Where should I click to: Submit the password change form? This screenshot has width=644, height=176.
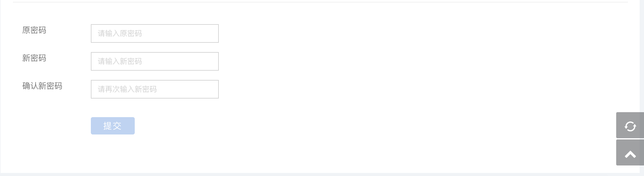(x=112, y=126)
